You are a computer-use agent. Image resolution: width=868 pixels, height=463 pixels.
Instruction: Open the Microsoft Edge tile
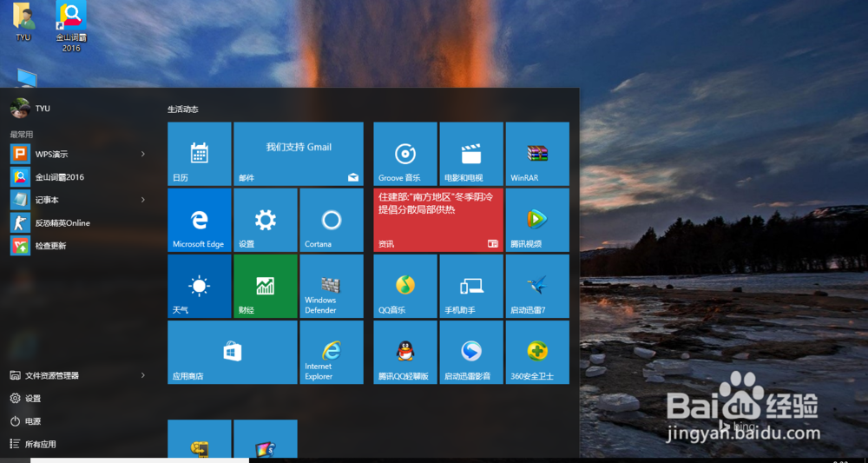pos(200,220)
